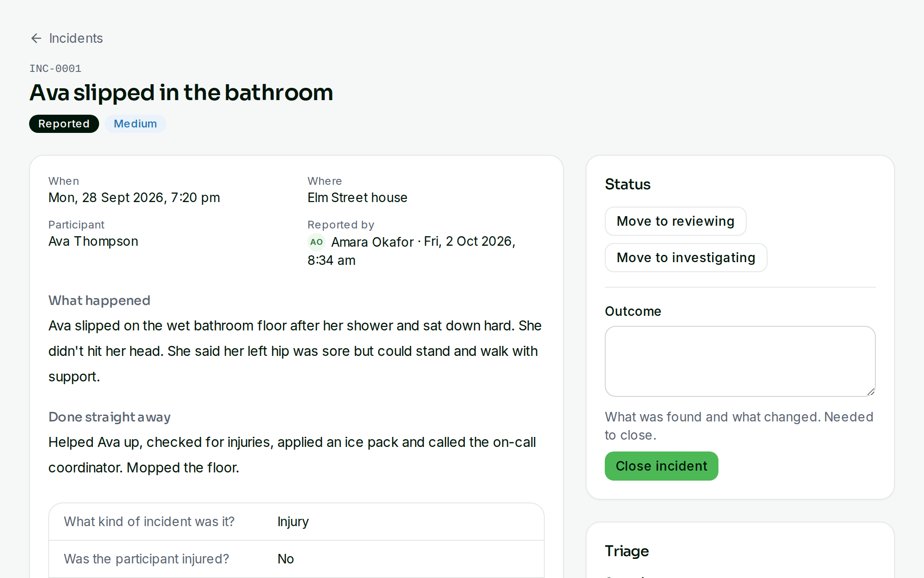Click the title Ava slipped in the bathroom
924x578 pixels.
pyautogui.click(x=181, y=92)
